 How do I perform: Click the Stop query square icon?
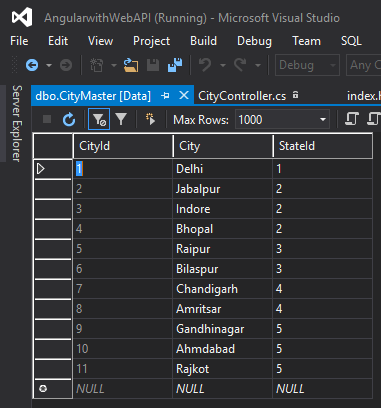coord(47,119)
